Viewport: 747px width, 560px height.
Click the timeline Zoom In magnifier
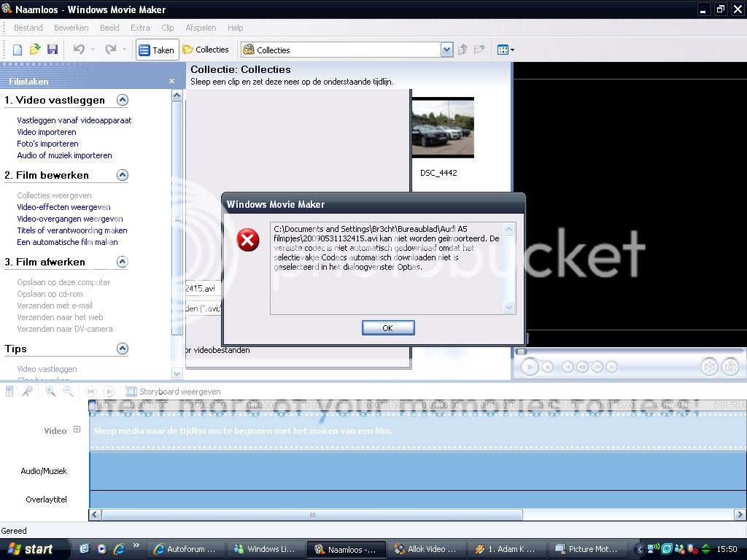click(x=50, y=392)
